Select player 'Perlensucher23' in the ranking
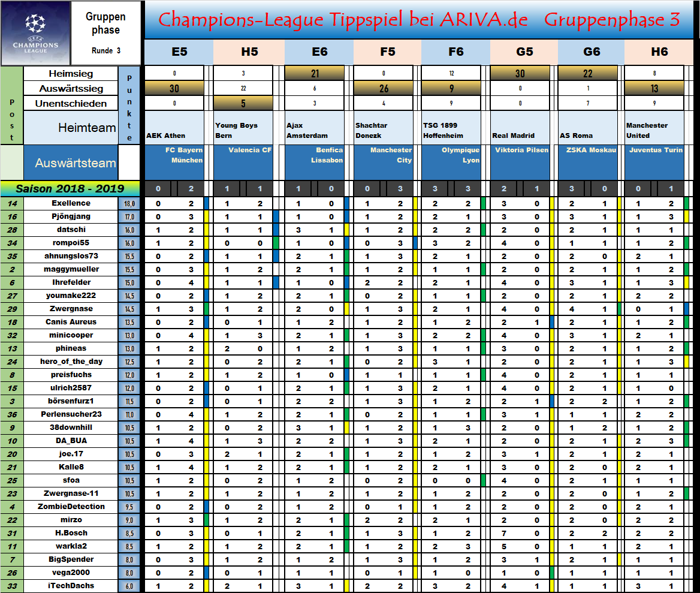 click(71, 414)
